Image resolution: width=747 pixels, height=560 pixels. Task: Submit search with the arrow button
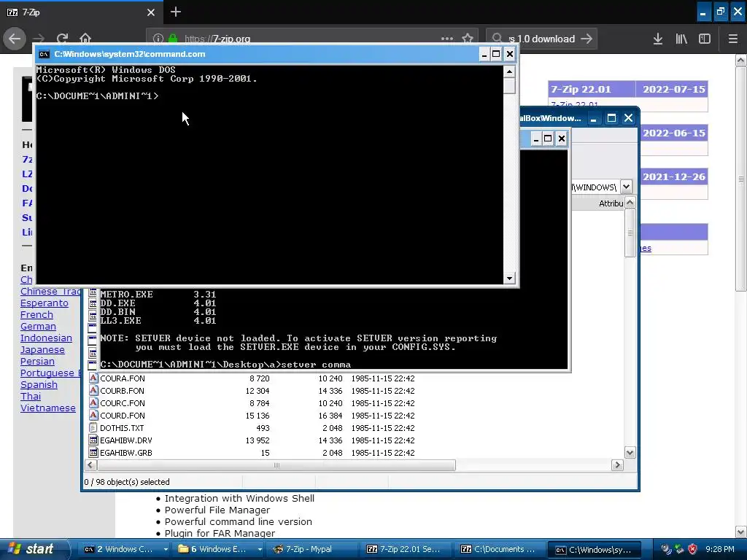587,39
